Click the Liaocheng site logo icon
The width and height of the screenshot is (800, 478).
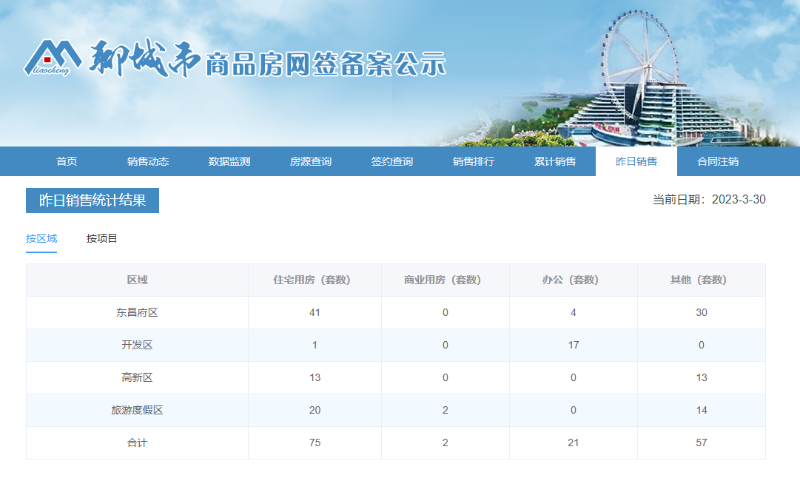coord(52,60)
